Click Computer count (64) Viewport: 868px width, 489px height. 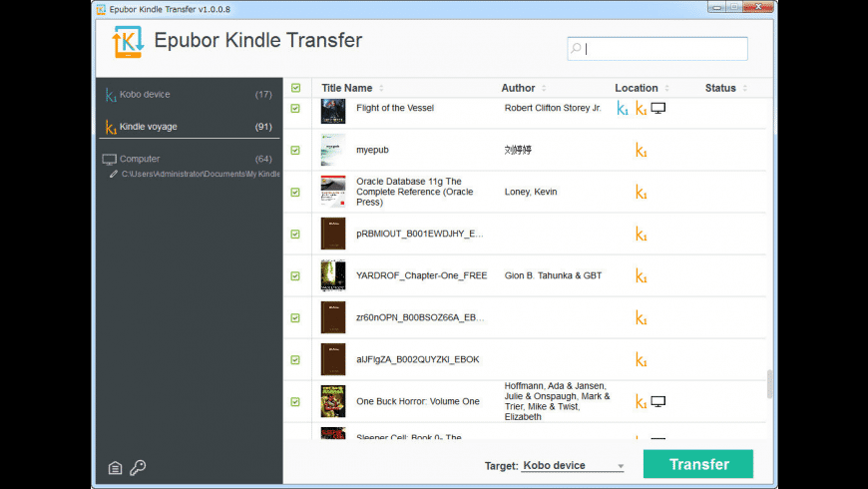coord(263,159)
